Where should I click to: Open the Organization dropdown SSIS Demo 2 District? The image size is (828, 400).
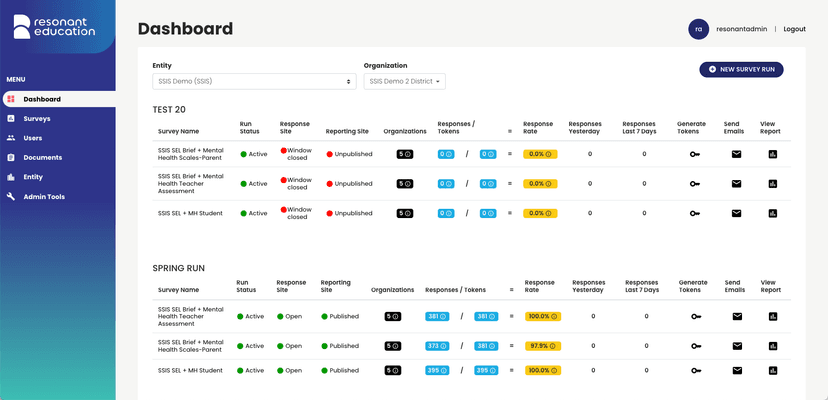[x=404, y=81]
